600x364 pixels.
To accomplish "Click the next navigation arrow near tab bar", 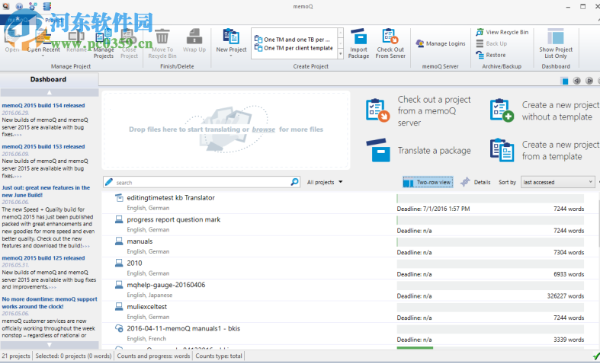I will click(x=589, y=81).
